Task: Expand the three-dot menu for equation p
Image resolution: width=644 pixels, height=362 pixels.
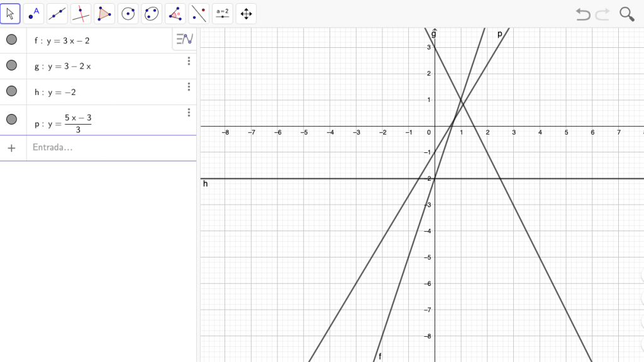Action: tap(189, 113)
